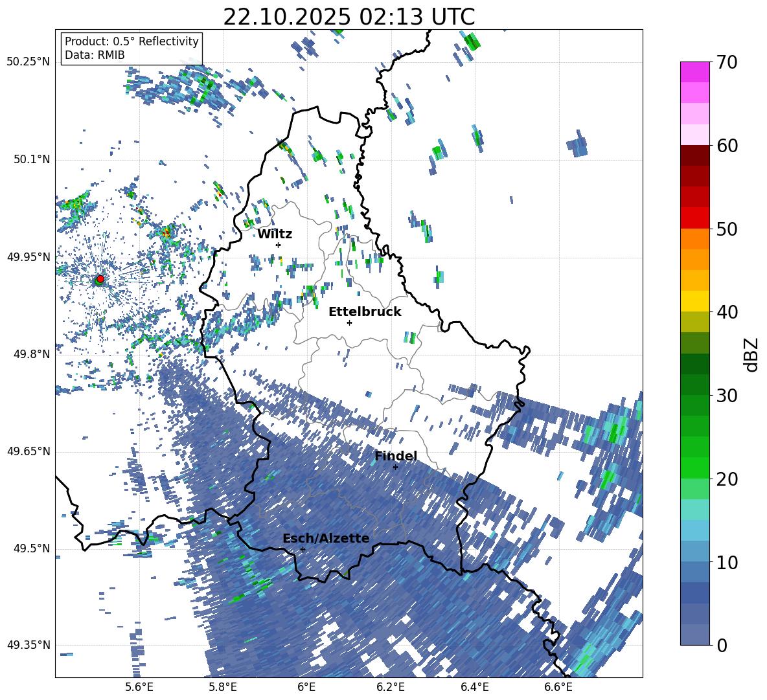Viewport: 767px width, 700px height.
Task: Select the Findel city label
Action: pos(396,456)
